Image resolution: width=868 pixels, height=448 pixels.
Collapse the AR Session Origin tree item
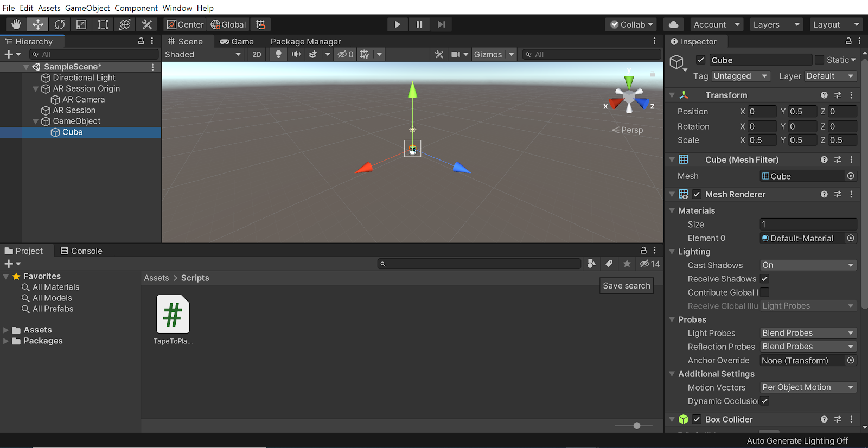pyautogui.click(x=36, y=89)
